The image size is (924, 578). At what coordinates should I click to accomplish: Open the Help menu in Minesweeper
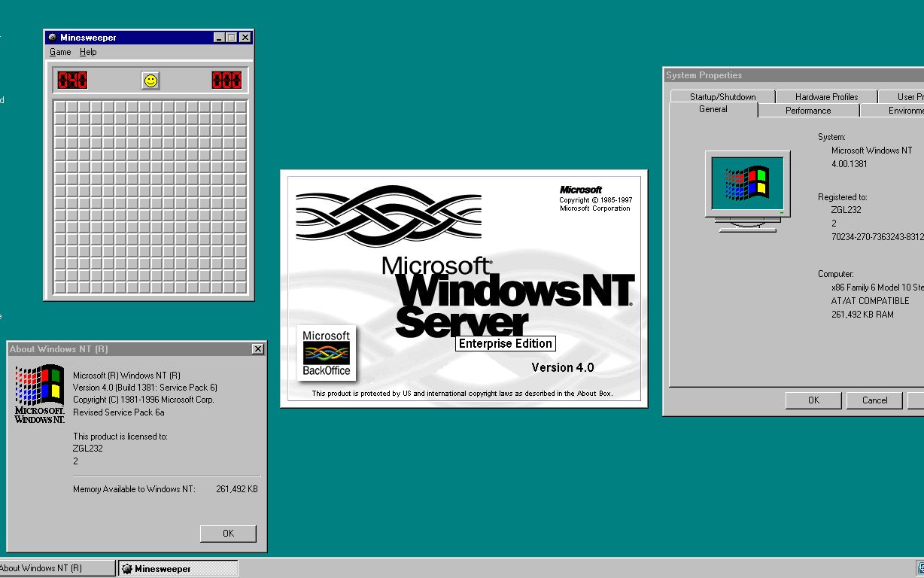tap(88, 52)
